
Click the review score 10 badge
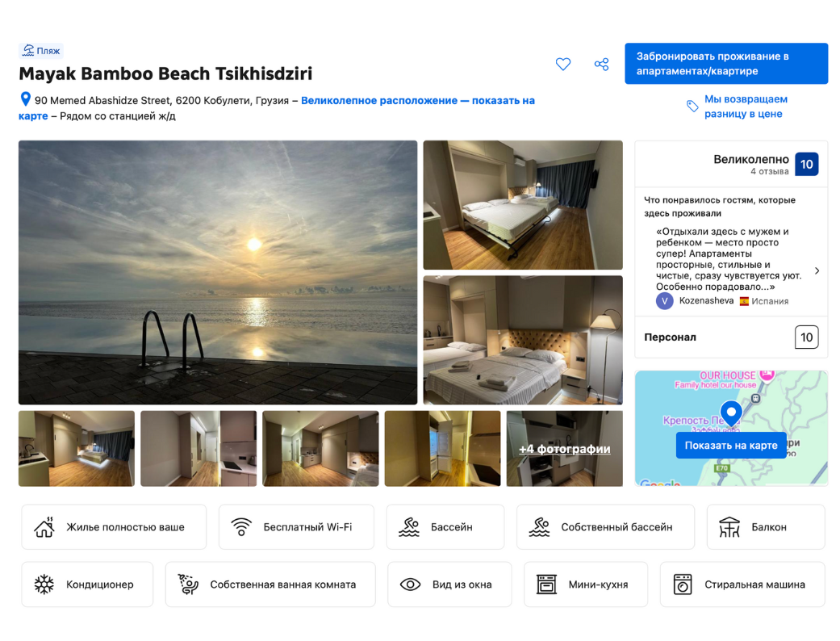pos(806,165)
